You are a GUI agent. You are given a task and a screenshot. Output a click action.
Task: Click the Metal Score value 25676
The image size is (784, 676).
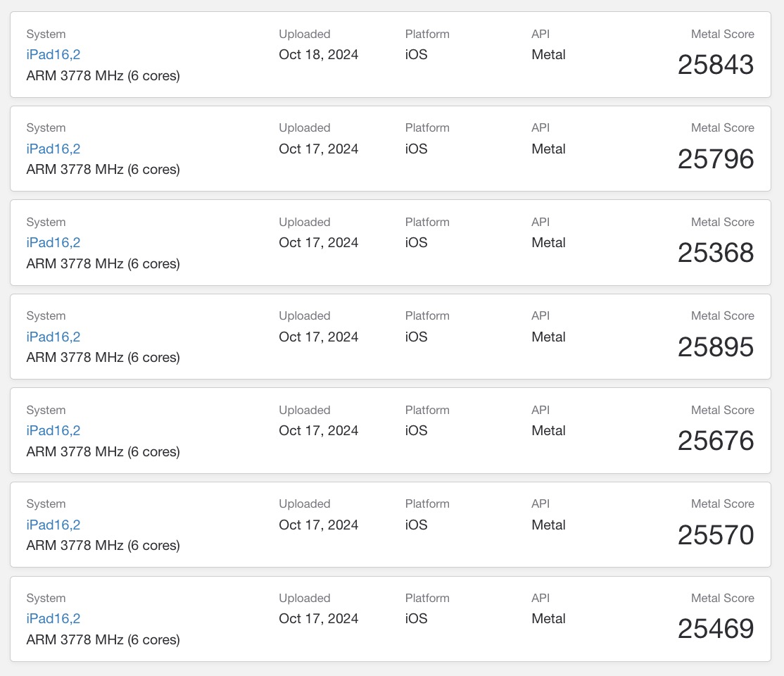click(715, 441)
